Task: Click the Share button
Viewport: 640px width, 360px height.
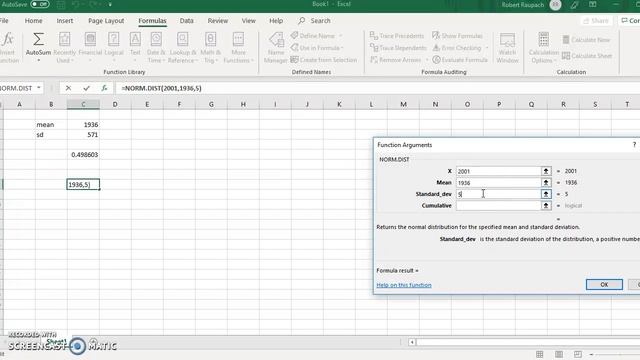Action: point(596,20)
